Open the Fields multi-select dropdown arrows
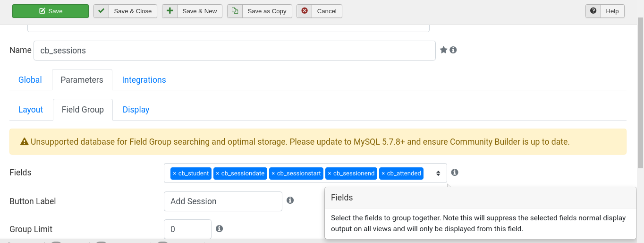Viewport: 644px width, 243px height. [x=438, y=173]
